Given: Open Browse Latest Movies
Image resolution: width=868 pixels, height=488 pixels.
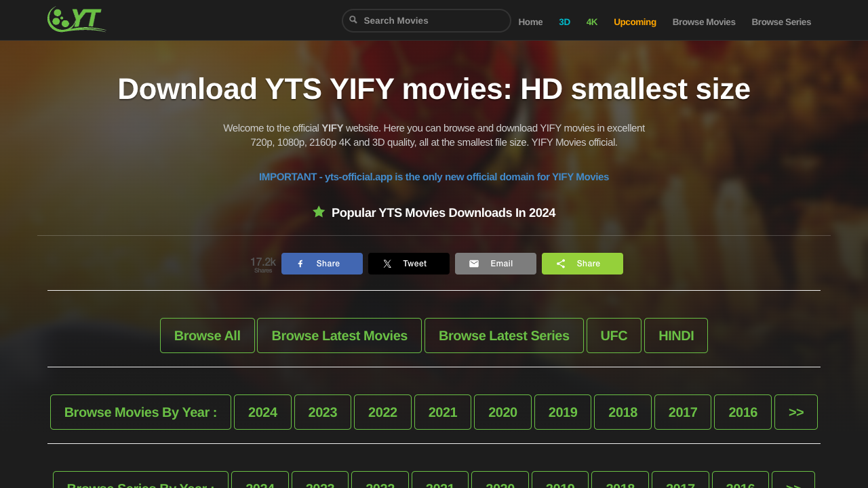Looking at the screenshot, I should (x=339, y=335).
